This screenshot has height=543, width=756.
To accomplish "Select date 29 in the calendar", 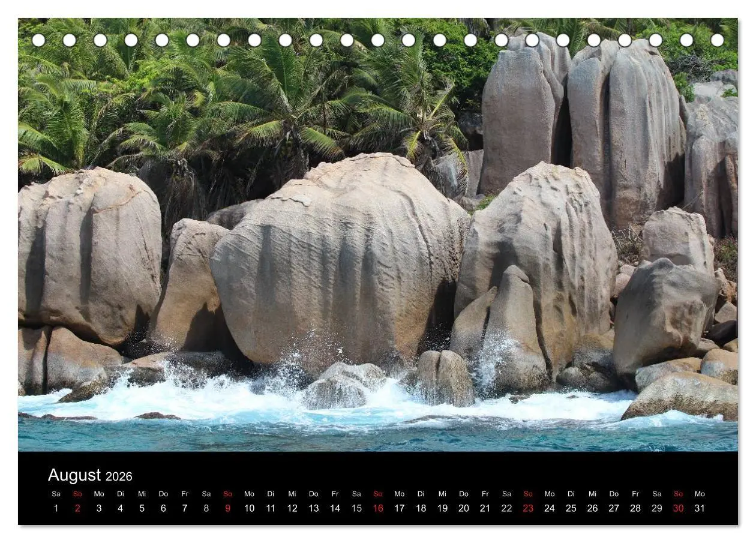I will click(x=657, y=508).
